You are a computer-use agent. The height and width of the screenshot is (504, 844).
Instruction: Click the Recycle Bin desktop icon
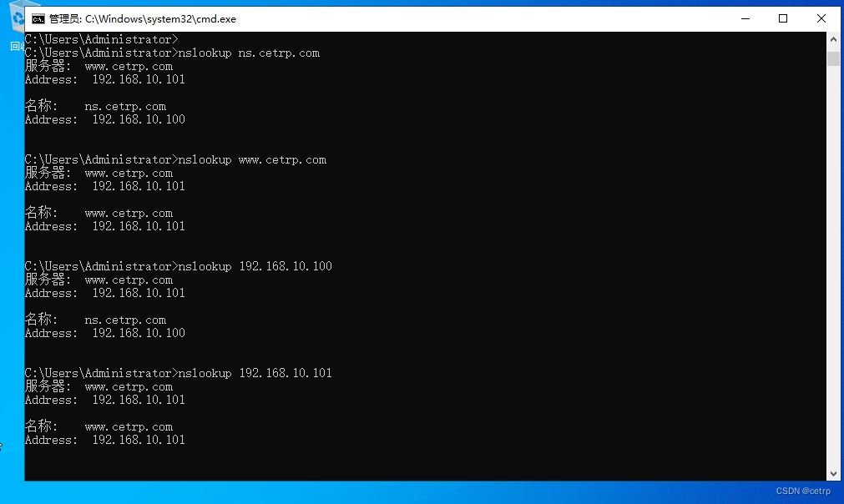click(17, 24)
